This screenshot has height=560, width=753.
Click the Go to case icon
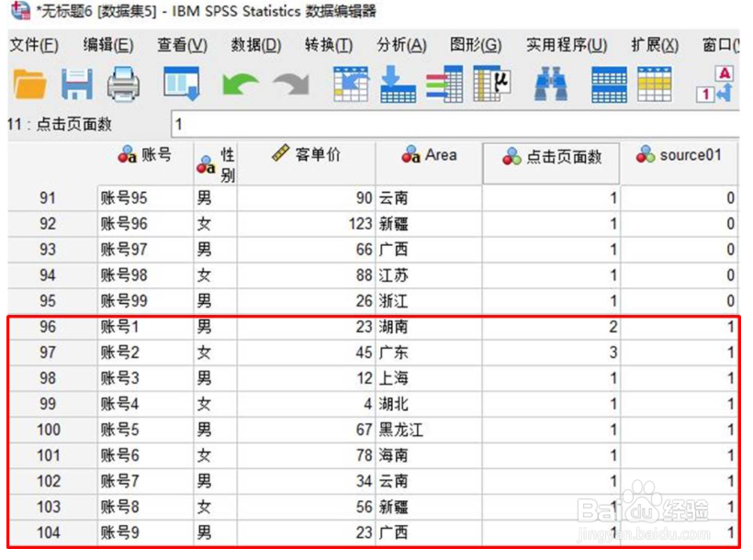pos(351,84)
